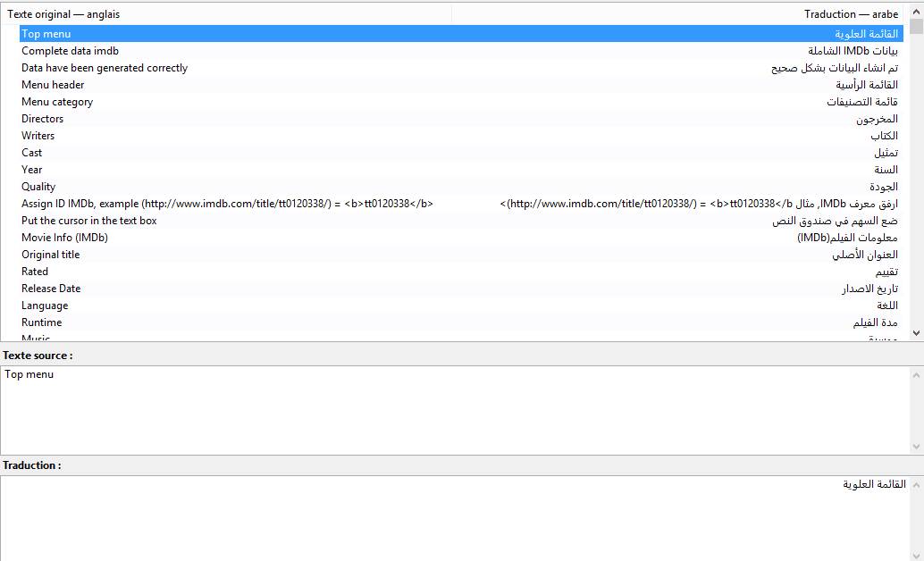Select 'Put the cursor in the text box' row

click(461, 221)
